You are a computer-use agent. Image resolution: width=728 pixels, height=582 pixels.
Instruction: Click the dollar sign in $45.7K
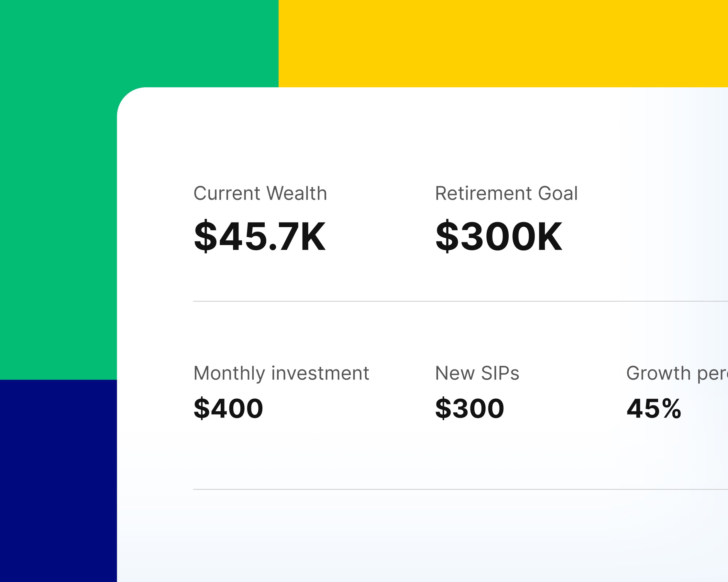pos(205,236)
